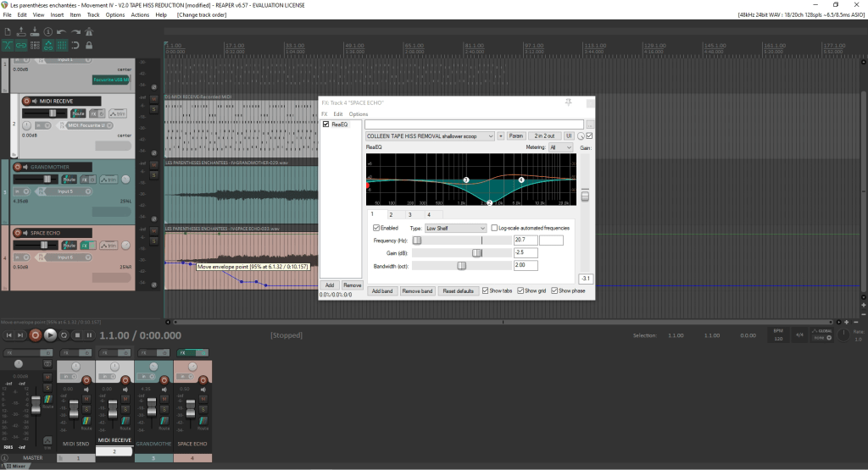The height and width of the screenshot is (470, 868).
Task: Toggle the band Enabled checkbox
Action: pos(376,228)
